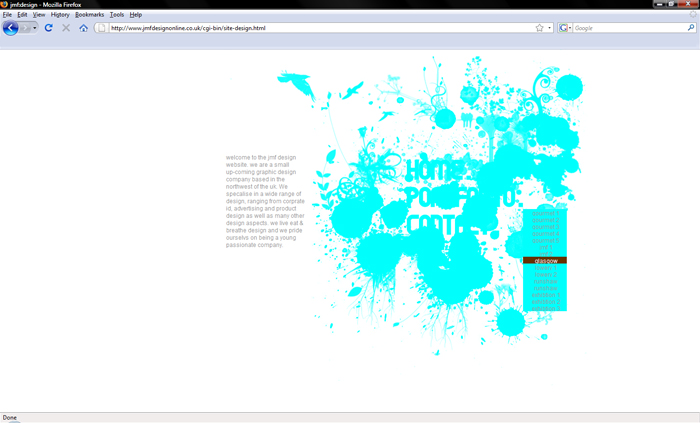This screenshot has height=423, width=700.
Task: Minimize the Firefox window
Action: [x=660, y=4]
